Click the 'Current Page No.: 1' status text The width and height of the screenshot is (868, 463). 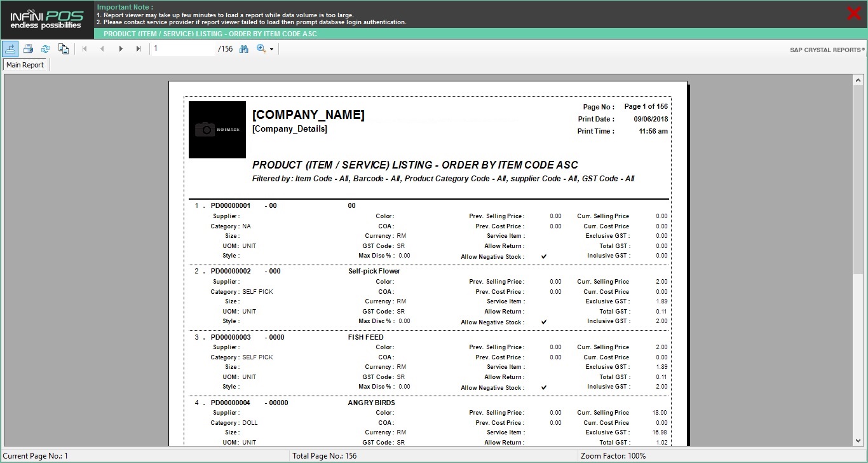(36, 456)
